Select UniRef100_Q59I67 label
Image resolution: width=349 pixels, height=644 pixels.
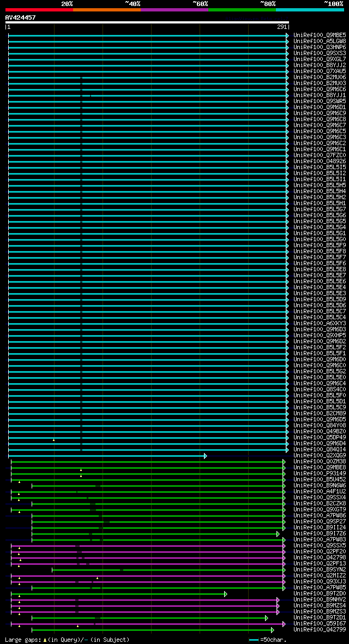(x=320, y=623)
